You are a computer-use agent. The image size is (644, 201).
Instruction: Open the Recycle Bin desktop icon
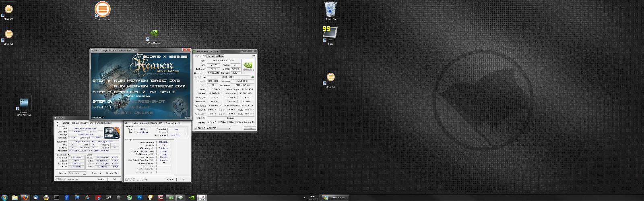(330, 10)
